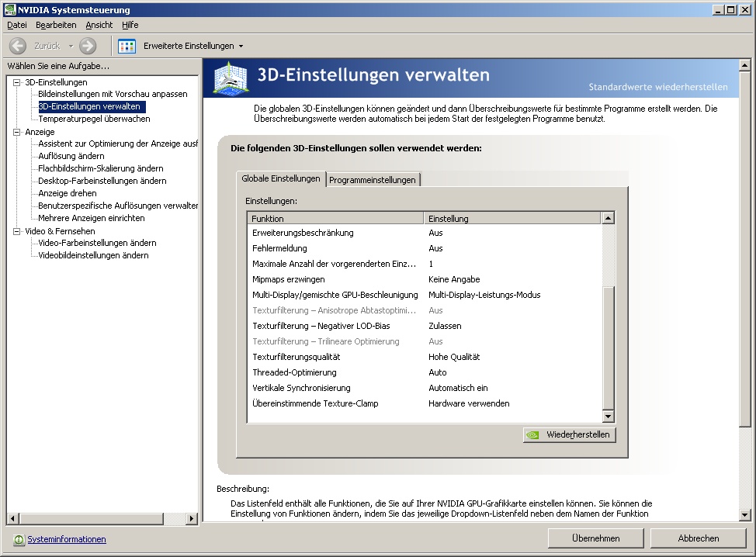Click the settings list scrollbar thumb
This screenshot has width=756, height=557.
coord(608,348)
